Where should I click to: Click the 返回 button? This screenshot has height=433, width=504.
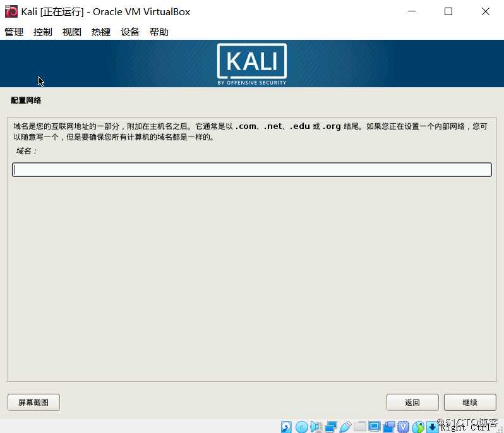tap(412, 402)
